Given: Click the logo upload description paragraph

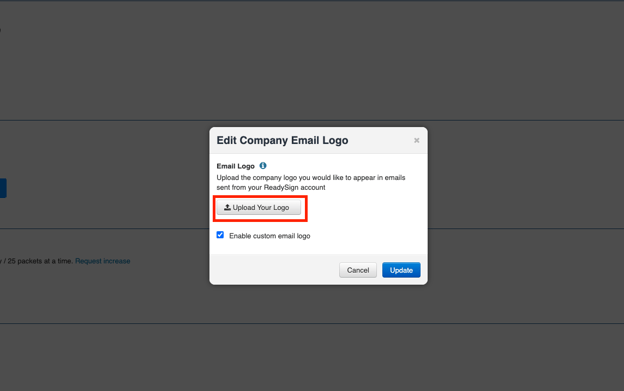Looking at the screenshot, I should pyautogui.click(x=311, y=183).
